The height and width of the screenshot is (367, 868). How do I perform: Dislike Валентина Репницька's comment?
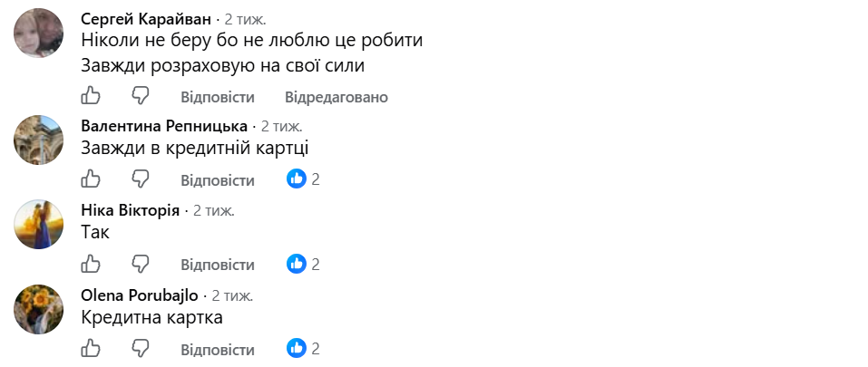[x=141, y=179]
